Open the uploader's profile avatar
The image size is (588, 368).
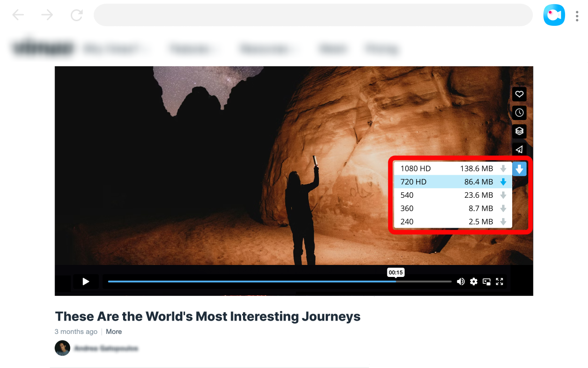pyautogui.click(x=62, y=348)
